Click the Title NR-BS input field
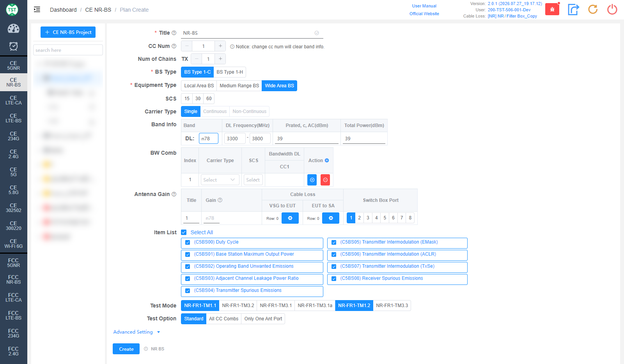 [x=252, y=33]
